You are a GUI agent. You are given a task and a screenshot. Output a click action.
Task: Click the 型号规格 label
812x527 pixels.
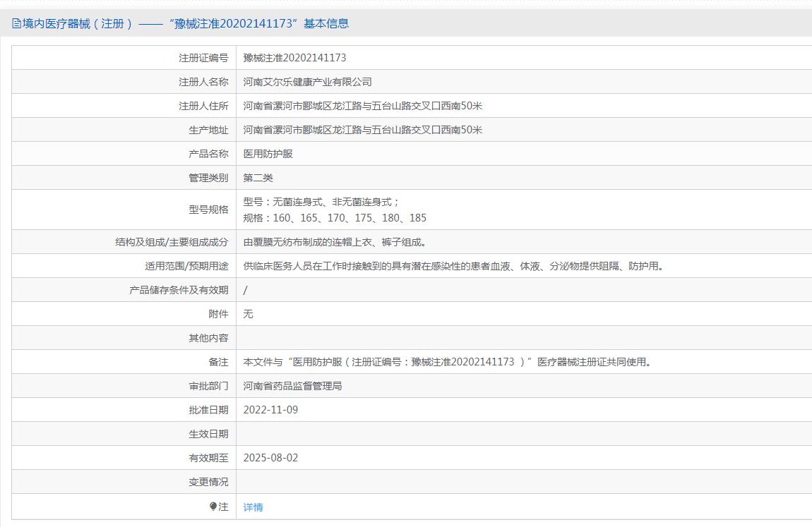(208, 210)
